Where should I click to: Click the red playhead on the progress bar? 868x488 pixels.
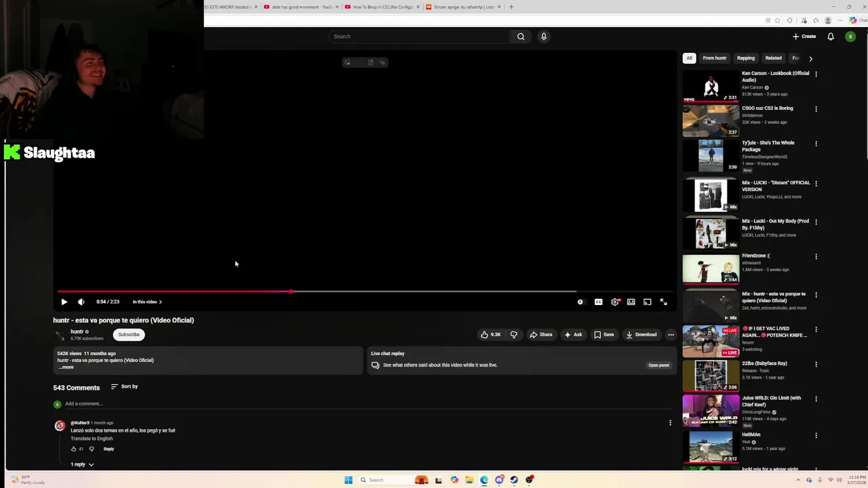click(291, 291)
